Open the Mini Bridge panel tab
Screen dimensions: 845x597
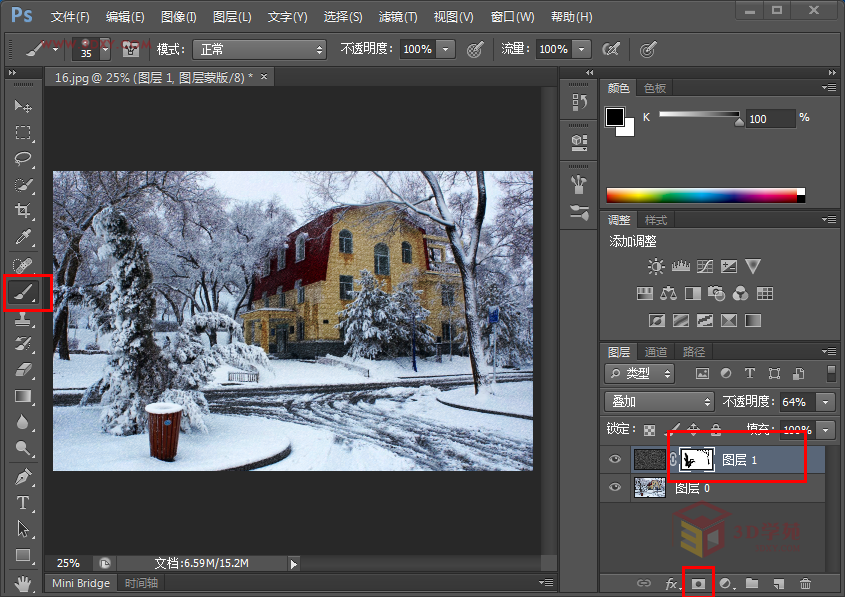(x=81, y=583)
